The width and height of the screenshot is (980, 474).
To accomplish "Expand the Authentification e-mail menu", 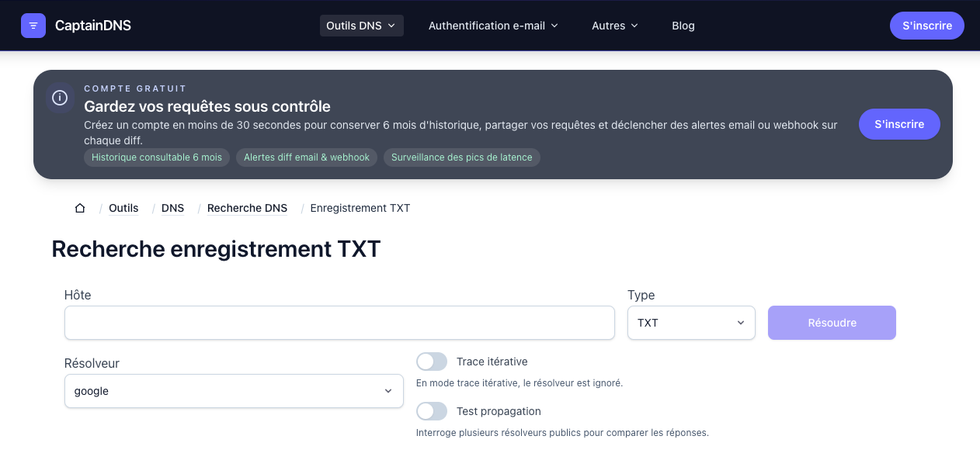I will tap(493, 26).
